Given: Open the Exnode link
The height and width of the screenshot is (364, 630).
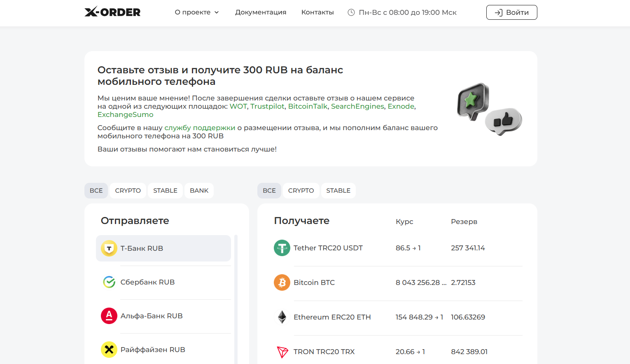Looking at the screenshot, I should [401, 106].
